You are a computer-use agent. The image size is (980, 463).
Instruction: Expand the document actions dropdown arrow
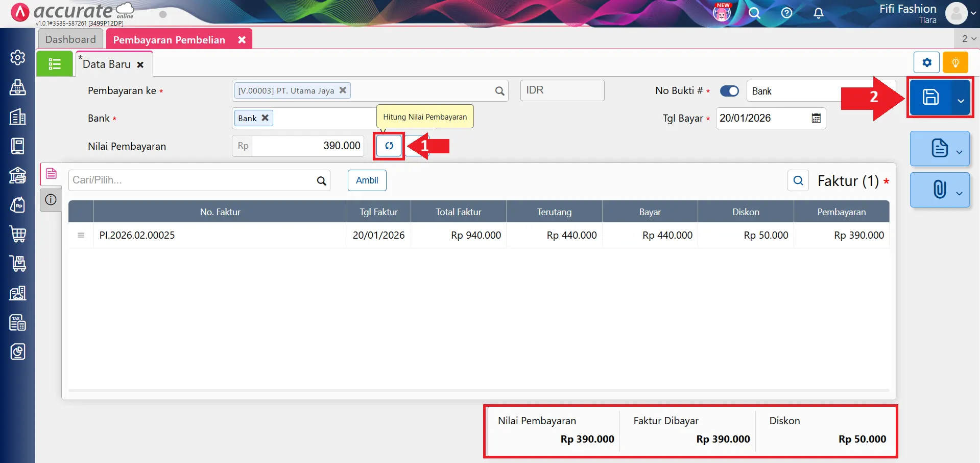(x=959, y=152)
